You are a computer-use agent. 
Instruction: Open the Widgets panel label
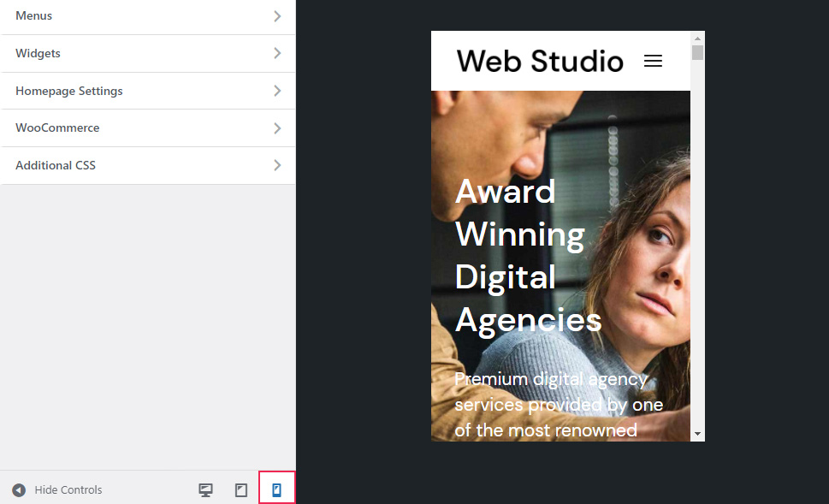(x=38, y=53)
